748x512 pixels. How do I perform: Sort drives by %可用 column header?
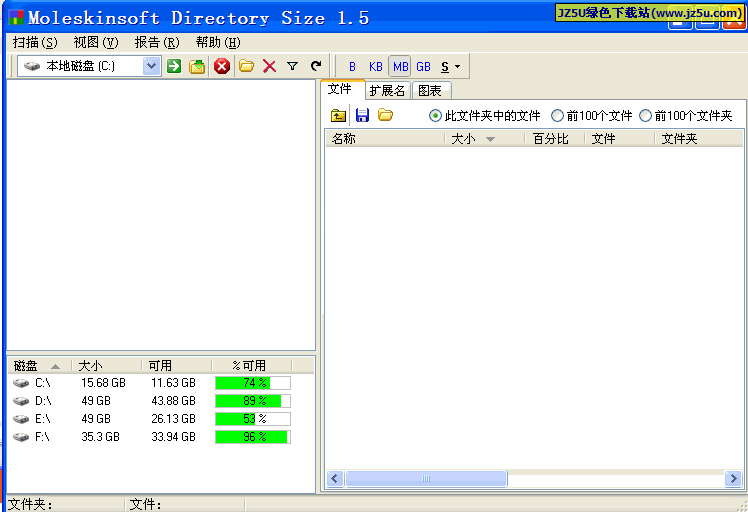pyautogui.click(x=251, y=366)
